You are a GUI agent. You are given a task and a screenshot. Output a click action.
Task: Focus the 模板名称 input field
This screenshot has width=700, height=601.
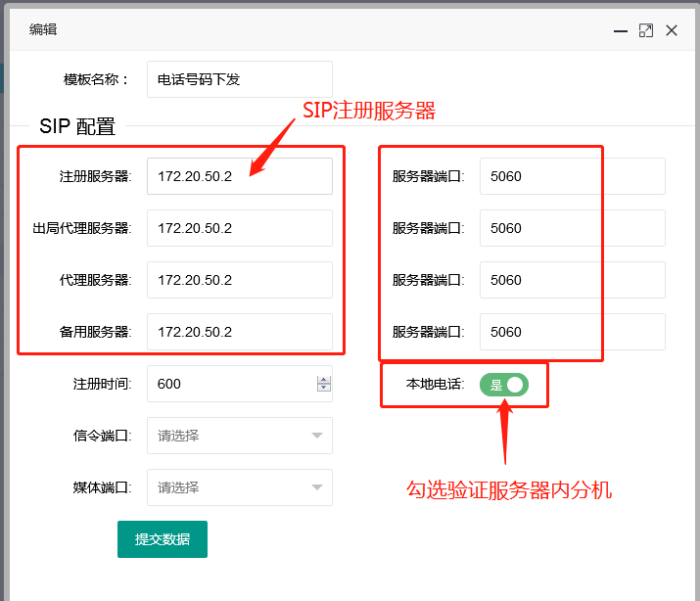point(240,79)
